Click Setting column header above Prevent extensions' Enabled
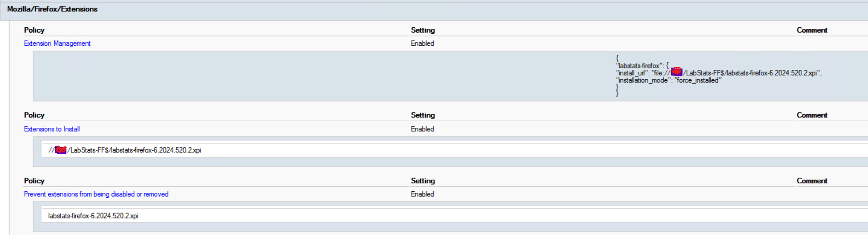 (423, 181)
